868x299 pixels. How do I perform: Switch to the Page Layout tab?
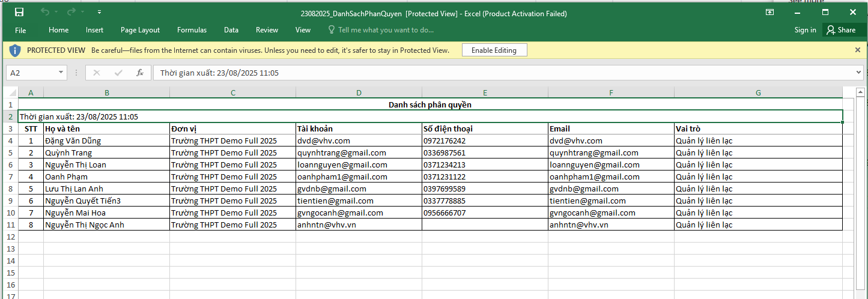(x=140, y=30)
